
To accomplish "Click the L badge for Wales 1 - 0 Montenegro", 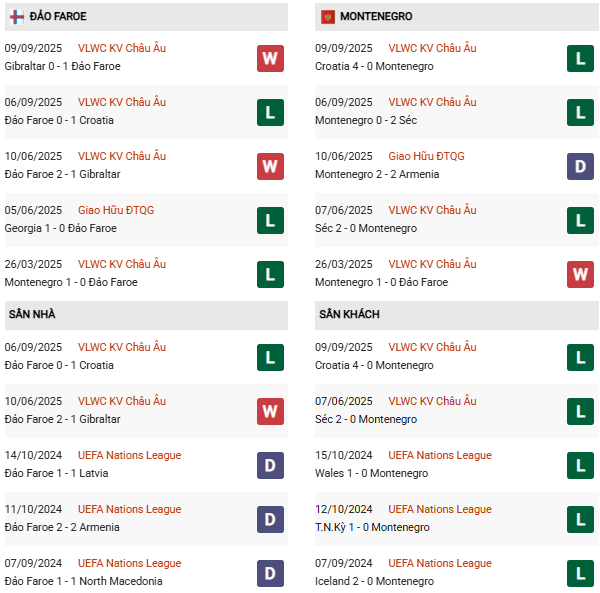I will [580, 465].
